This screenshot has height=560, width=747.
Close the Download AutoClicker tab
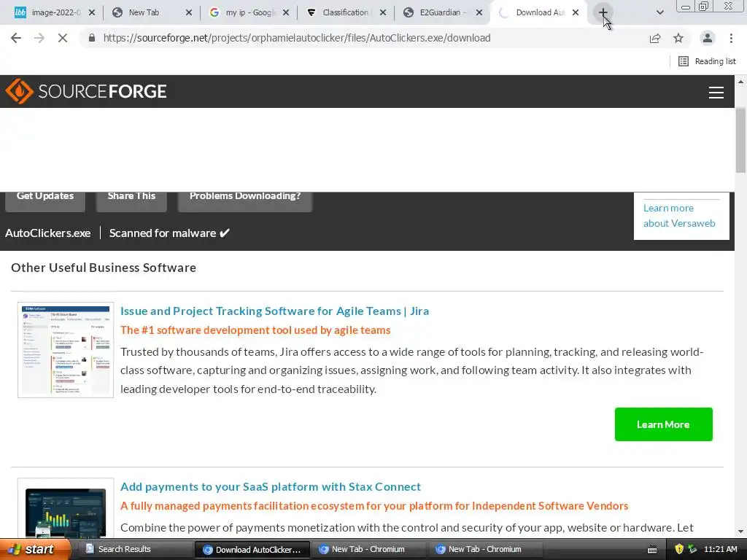576,12
